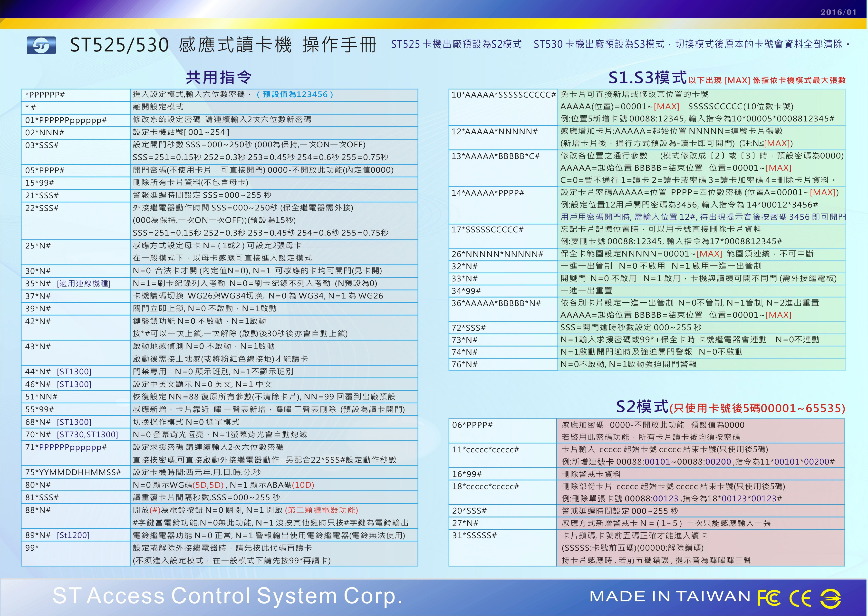868x616 pixels.
Task: Click the 80*N# command cell
Action: pos(76,485)
